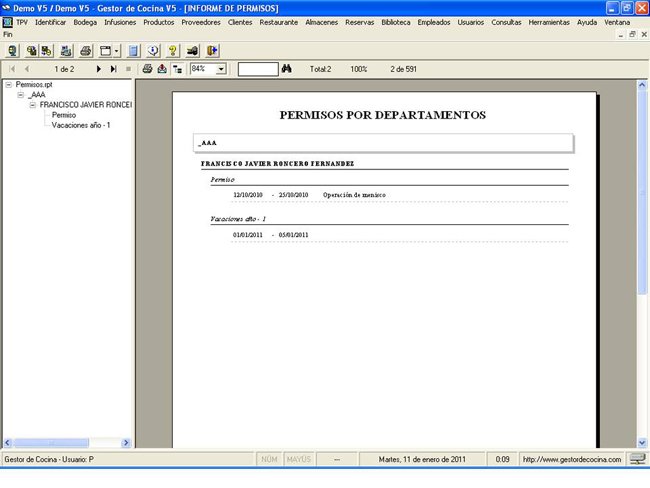650x488 pixels.
Task: Click the exit door icon in main toolbar
Action: pos(212,50)
